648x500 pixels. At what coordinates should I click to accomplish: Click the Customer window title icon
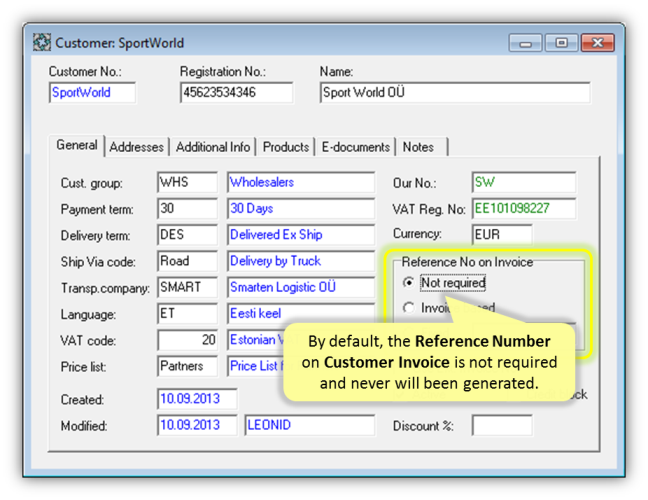(x=42, y=43)
